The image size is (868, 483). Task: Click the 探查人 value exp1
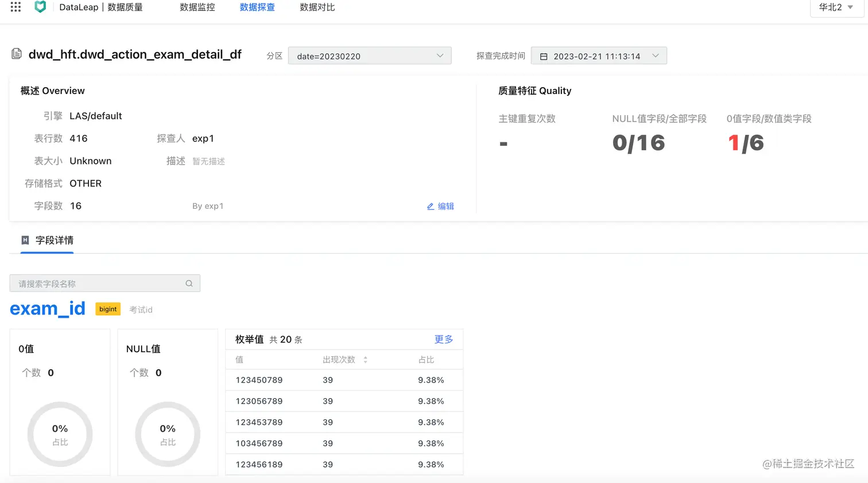pos(203,138)
